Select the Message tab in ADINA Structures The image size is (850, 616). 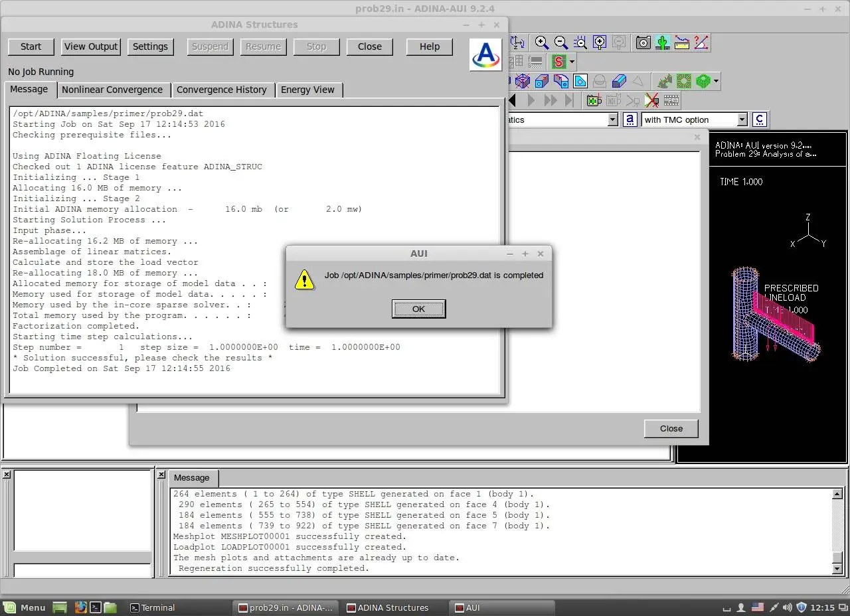pos(29,89)
